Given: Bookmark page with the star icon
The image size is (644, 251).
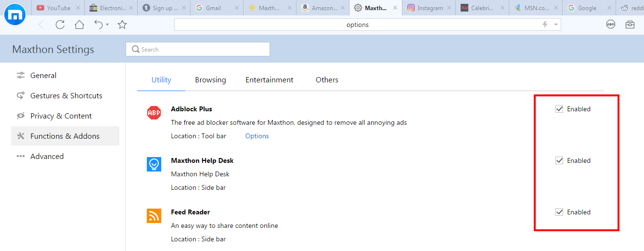Looking at the screenshot, I should 122,25.
